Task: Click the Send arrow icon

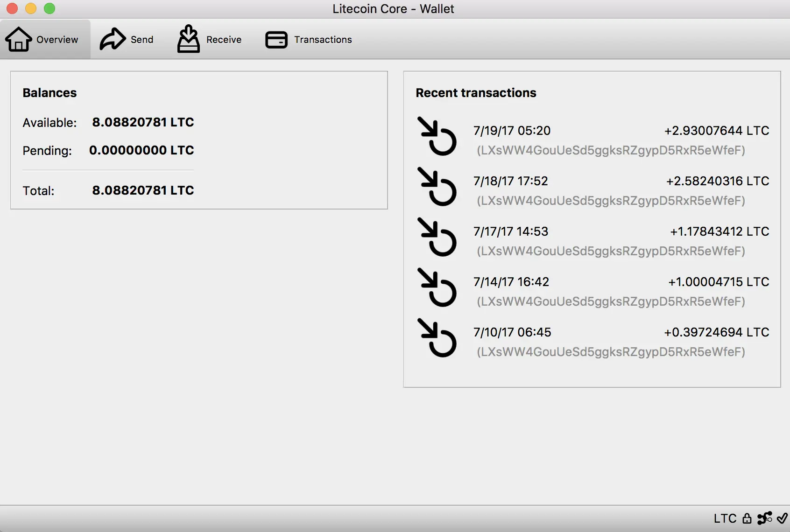Action: 113,39
